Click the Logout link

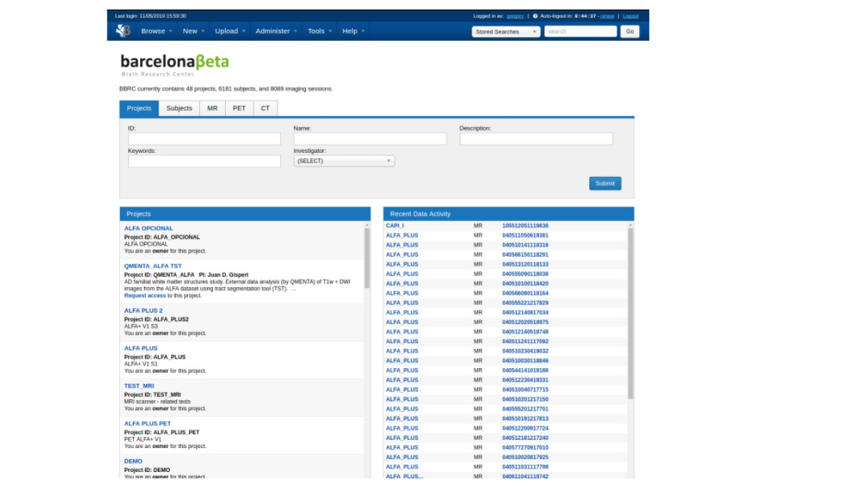coord(630,16)
